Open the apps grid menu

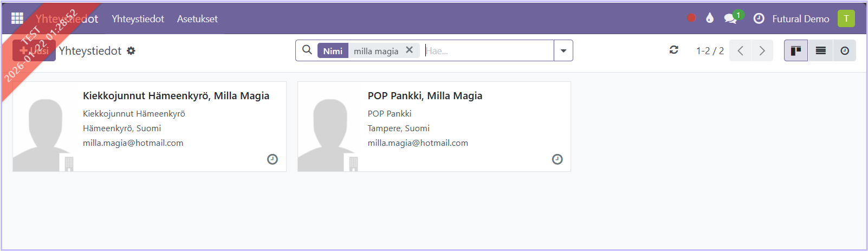tap(17, 18)
